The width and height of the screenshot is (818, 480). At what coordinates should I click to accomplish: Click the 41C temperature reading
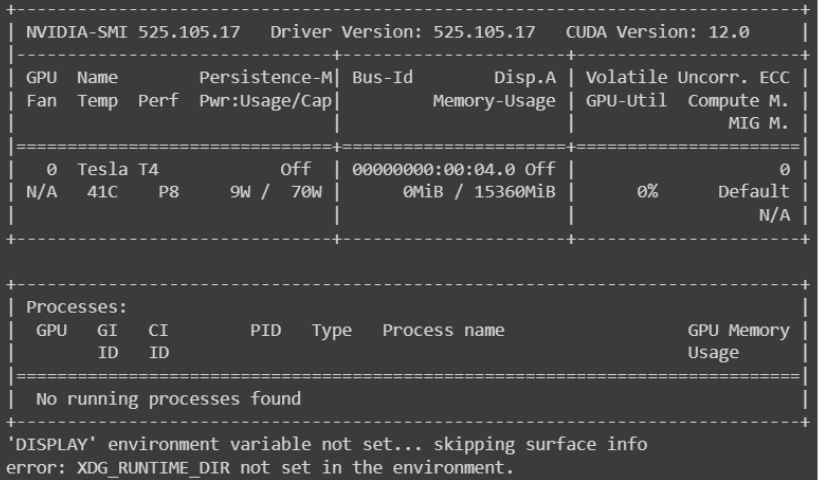point(103,192)
